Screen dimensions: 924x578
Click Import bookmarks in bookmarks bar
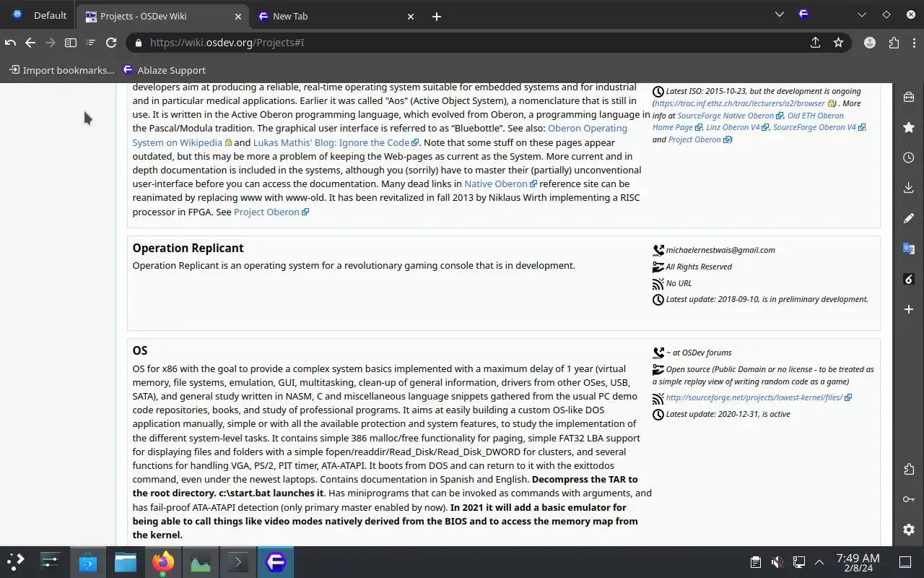[61, 70]
